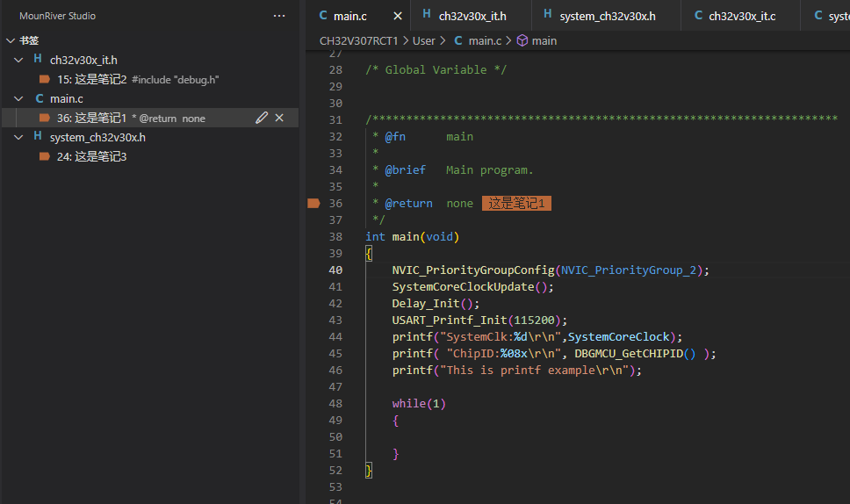Collapse the 书签 bookmarks section
Viewport: 850px width, 504px height.
click(x=11, y=40)
